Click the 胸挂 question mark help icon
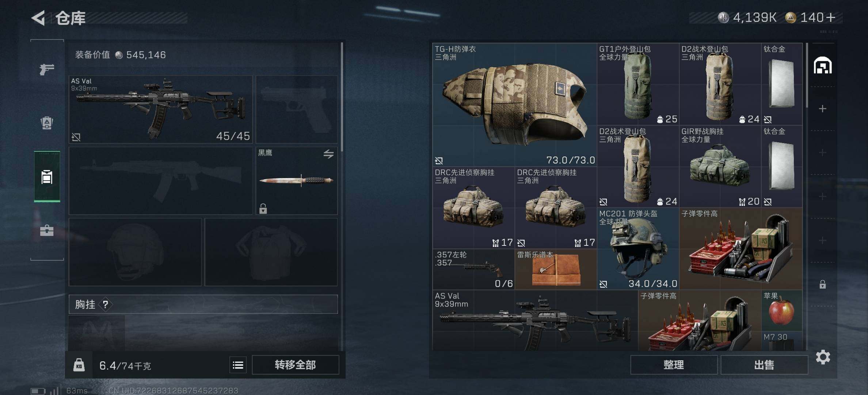The width and height of the screenshot is (868, 395). tap(105, 304)
